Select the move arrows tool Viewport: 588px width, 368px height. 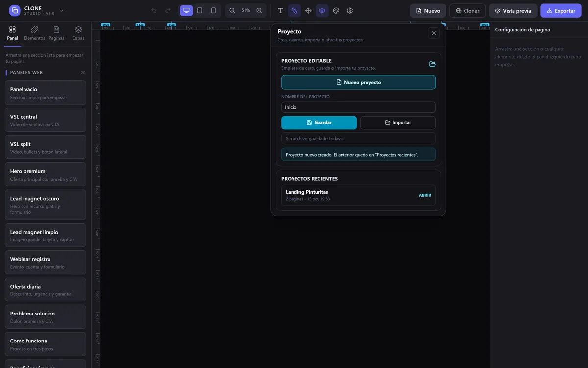(x=308, y=10)
